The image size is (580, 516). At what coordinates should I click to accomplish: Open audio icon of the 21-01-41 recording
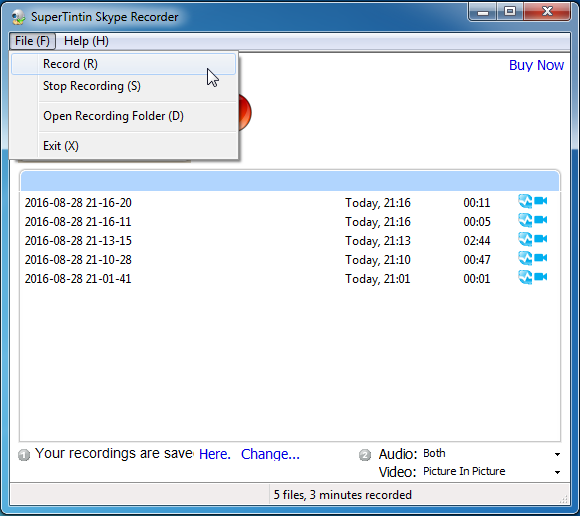pyautogui.click(x=525, y=277)
